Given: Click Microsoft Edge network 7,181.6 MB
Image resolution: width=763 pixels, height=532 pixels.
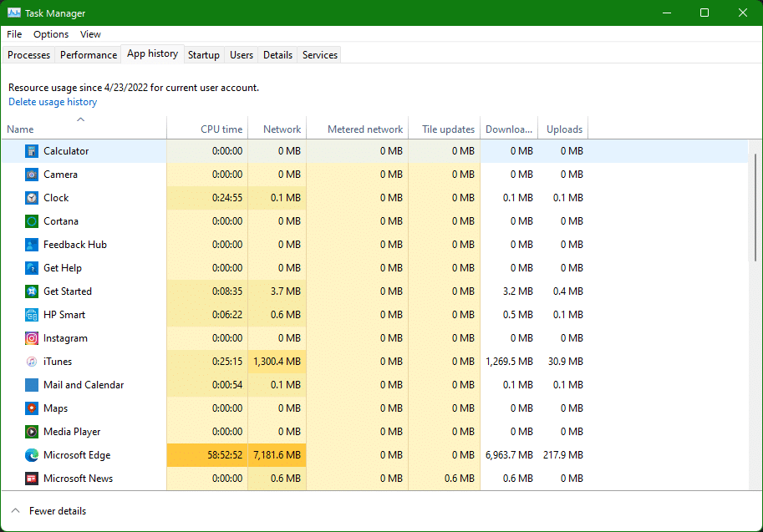Looking at the screenshot, I should 277,454.
